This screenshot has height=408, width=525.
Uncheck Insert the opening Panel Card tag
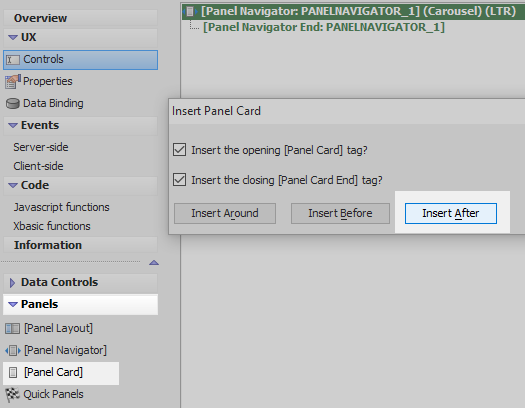point(179,150)
